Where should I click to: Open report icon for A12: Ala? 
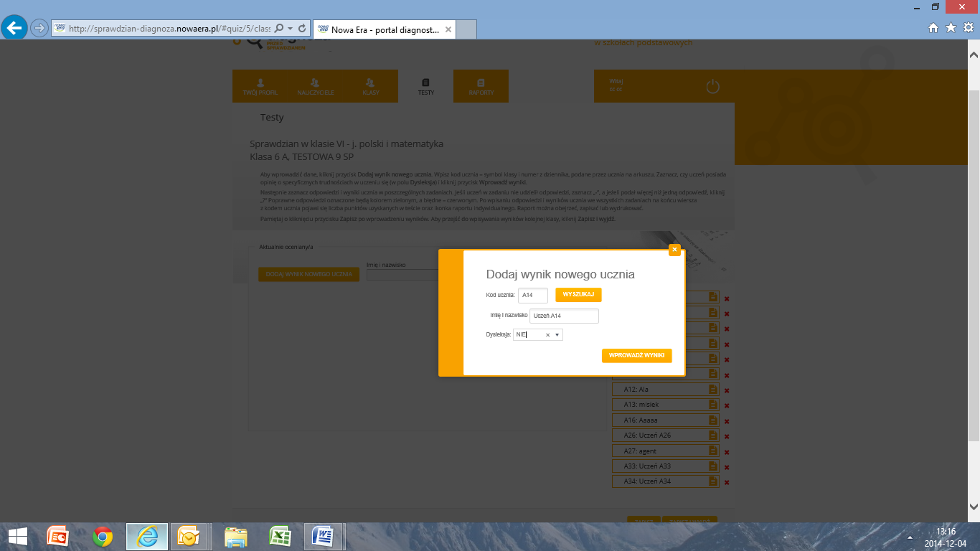click(x=713, y=390)
